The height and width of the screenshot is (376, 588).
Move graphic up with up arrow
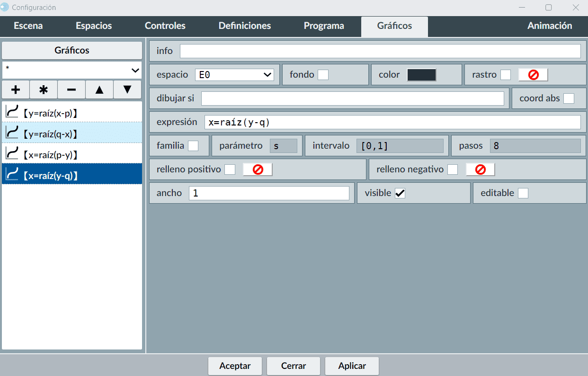point(99,90)
